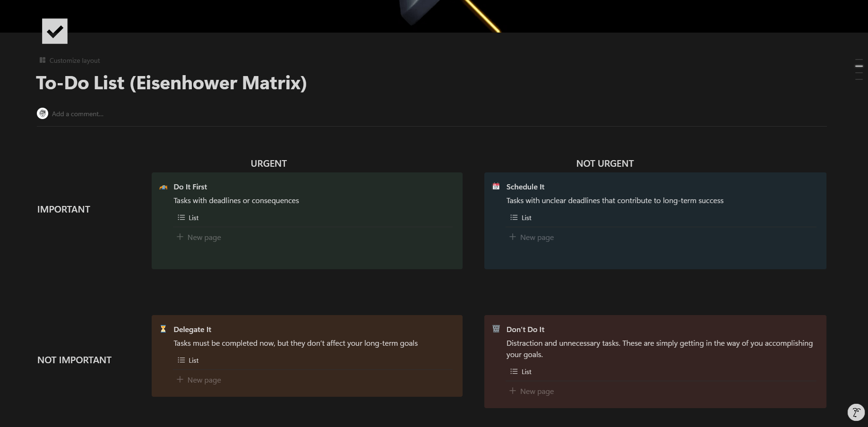868x427 pixels.
Task: Add a new page in Schedule It
Action: click(532, 237)
